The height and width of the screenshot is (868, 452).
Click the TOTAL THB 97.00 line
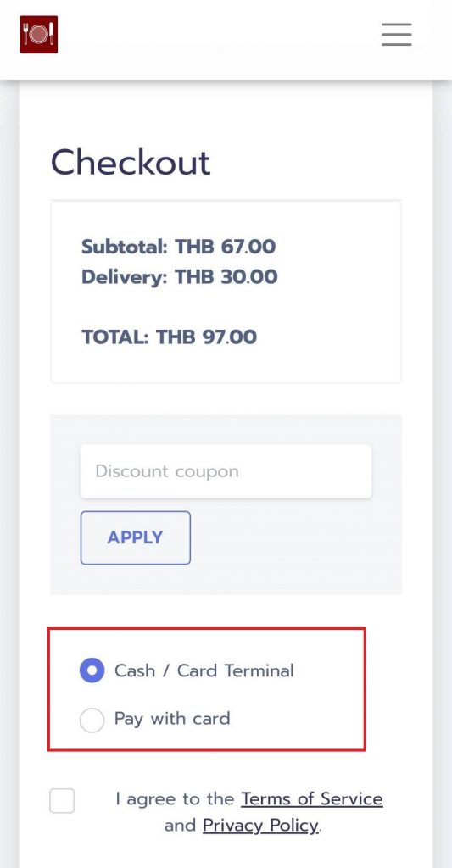pyautogui.click(x=170, y=337)
